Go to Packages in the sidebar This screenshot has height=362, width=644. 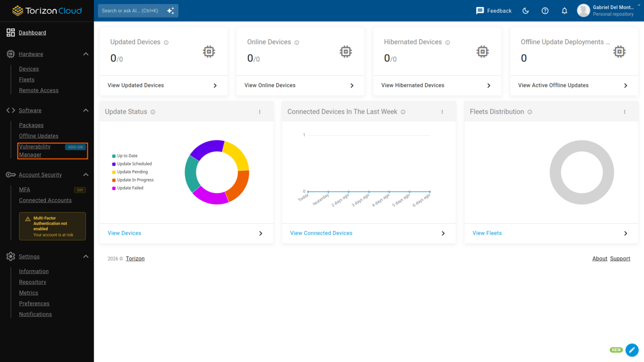tap(31, 125)
